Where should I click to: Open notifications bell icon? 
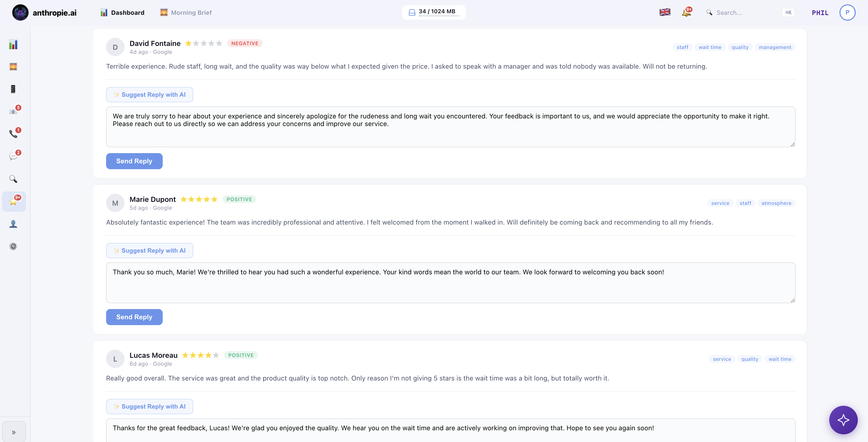(686, 13)
